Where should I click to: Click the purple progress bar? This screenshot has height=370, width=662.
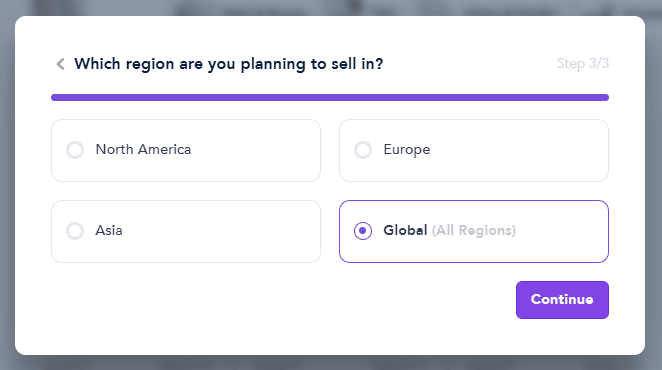(330, 98)
